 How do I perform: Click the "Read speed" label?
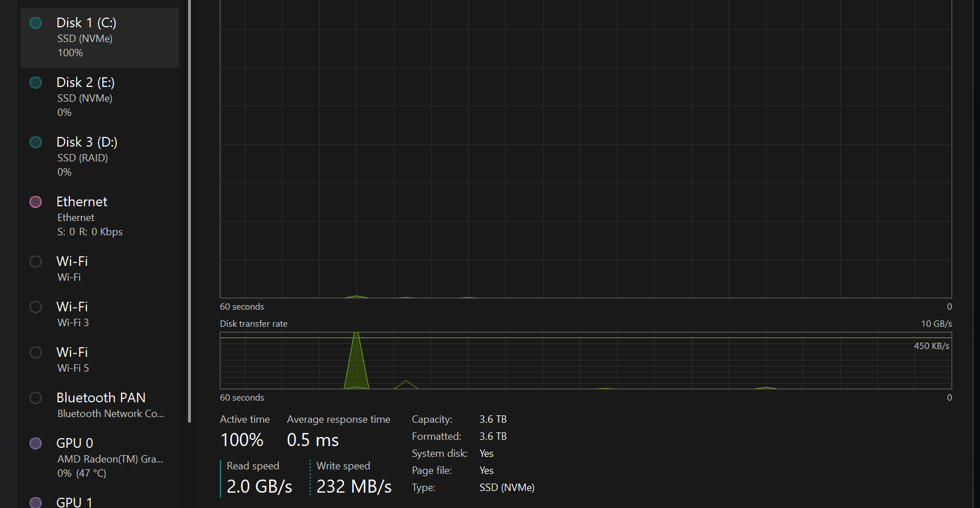pos(253,466)
